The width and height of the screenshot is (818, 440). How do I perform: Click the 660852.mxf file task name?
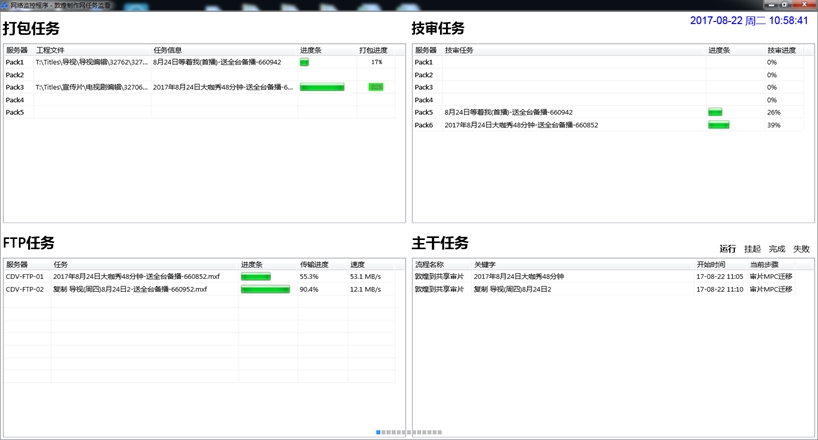pos(136,277)
